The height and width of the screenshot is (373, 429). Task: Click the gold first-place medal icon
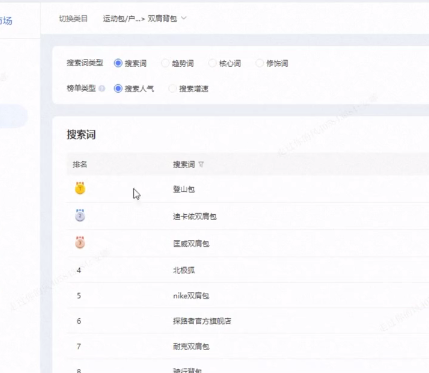click(80, 188)
